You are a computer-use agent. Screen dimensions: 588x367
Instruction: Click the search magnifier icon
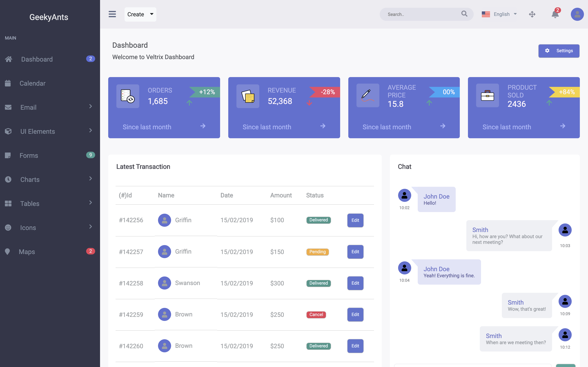pos(464,14)
